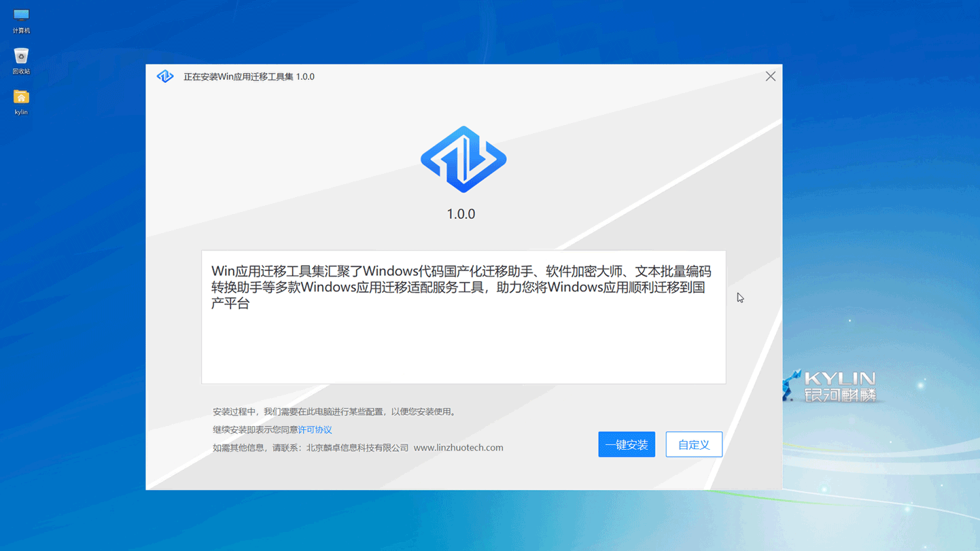Viewport: 980px width, 551px height.
Task: Close the installer window
Action: click(770, 76)
